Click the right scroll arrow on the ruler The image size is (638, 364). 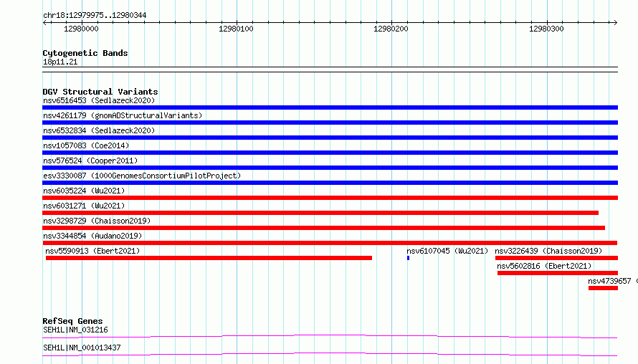click(x=615, y=22)
